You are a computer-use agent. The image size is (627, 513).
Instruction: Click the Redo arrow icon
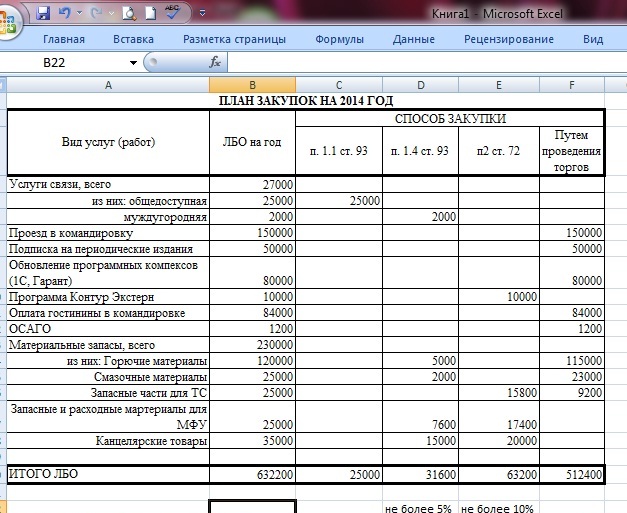(97, 14)
